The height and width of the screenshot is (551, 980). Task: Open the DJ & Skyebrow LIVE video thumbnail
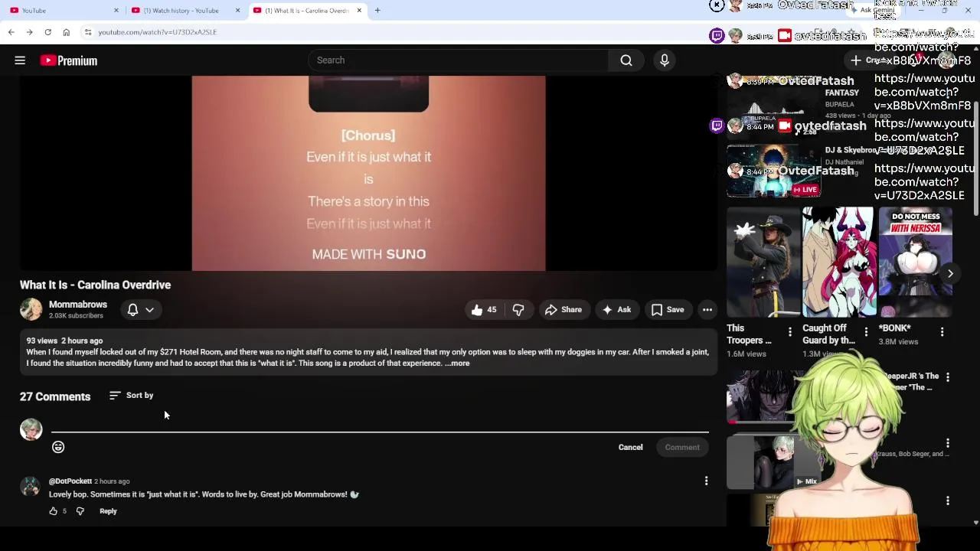point(773,170)
